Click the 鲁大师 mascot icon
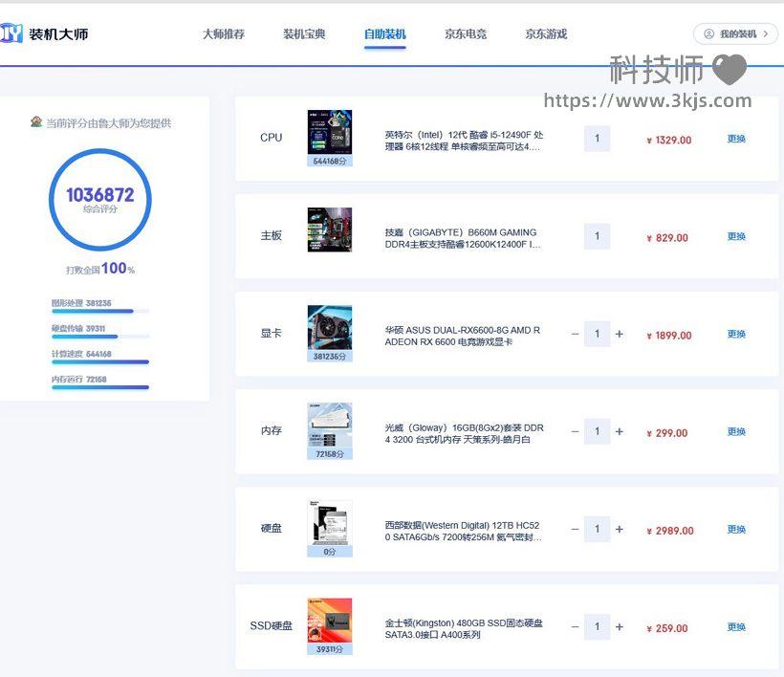 coord(36,121)
